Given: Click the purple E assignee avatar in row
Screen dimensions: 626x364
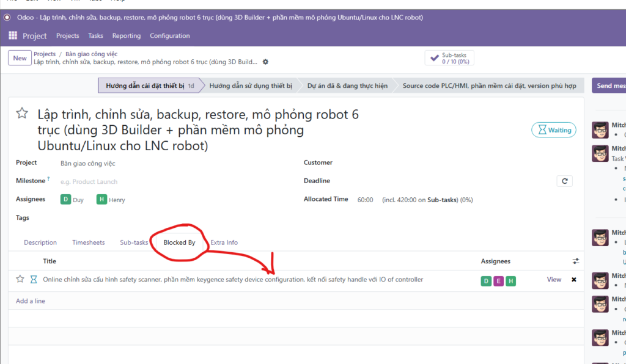Looking at the screenshot, I should [498, 280].
